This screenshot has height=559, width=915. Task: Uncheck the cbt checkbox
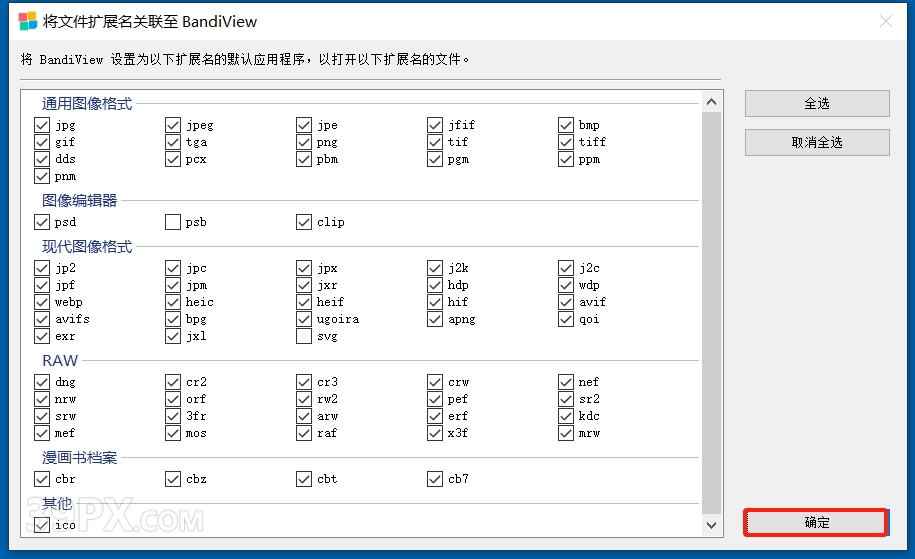tap(304, 479)
